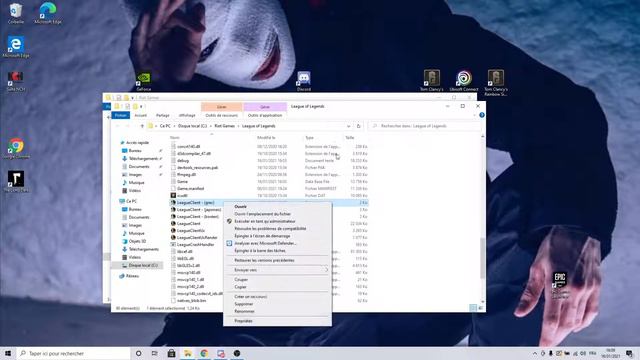Screen dimensions: 640x360
Task: Open the quick access toolbar dropdown arrow
Action: (141, 107)
